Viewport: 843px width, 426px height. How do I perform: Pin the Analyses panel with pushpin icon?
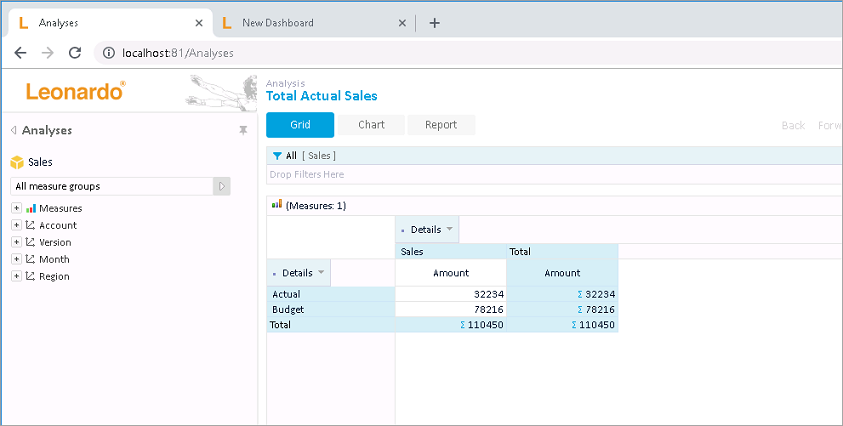click(x=243, y=130)
